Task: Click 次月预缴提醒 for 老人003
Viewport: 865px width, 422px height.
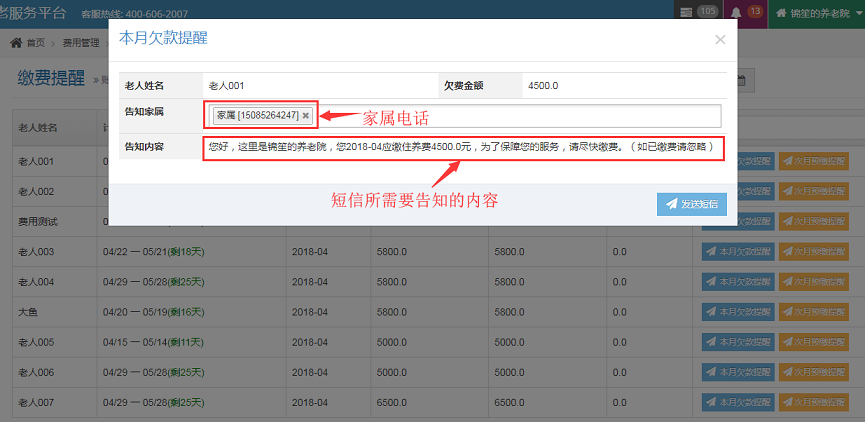Action: [x=813, y=252]
